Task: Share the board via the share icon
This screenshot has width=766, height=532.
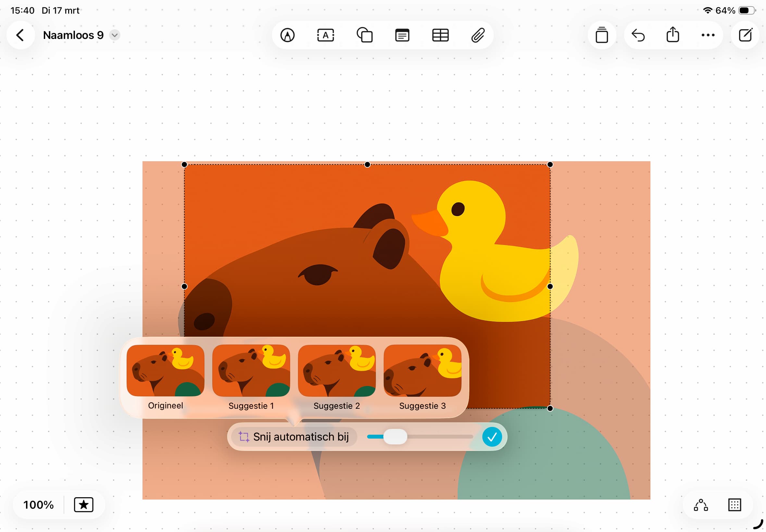Action: pos(673,35)
